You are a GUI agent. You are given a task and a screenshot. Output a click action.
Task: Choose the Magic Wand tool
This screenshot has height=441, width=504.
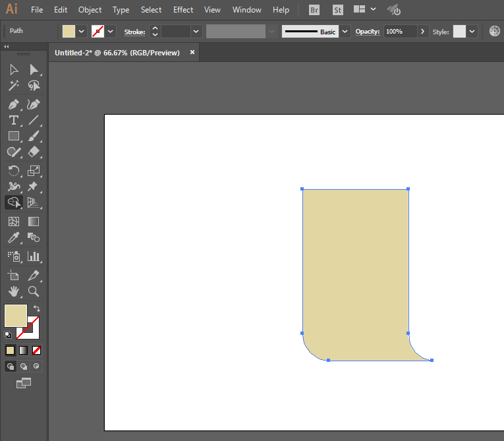point(14,86)
